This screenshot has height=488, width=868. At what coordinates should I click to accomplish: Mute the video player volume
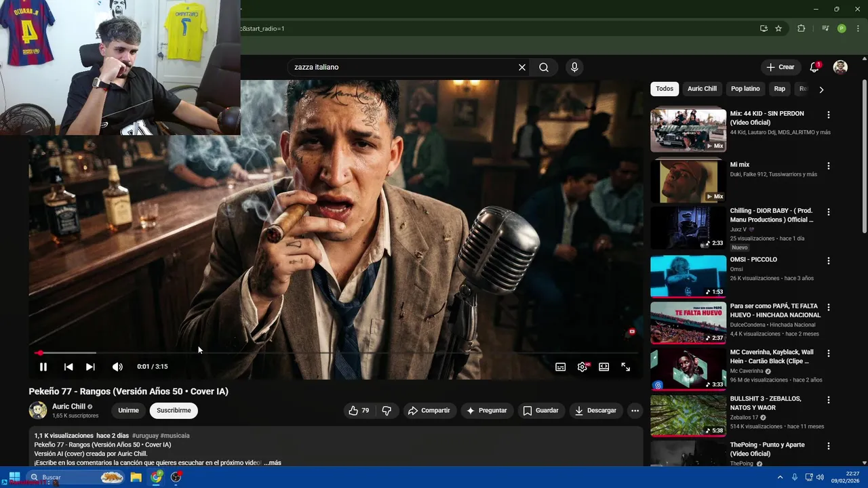(117, 367)
